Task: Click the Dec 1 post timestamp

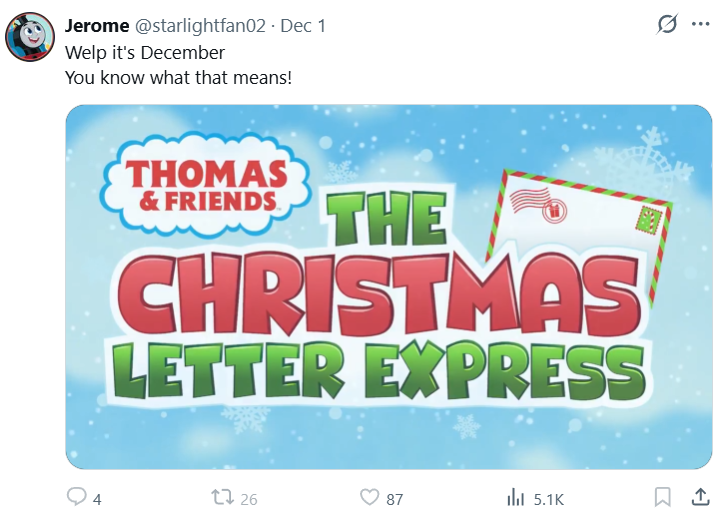Action: coord(302,25)
